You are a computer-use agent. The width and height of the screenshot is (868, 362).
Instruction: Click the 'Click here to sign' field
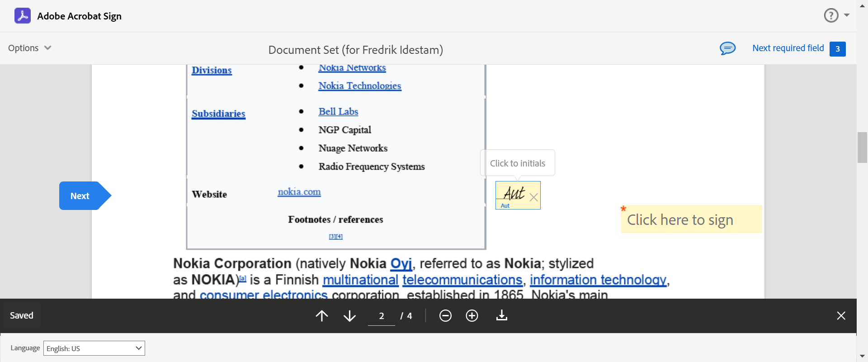[691, 220]
